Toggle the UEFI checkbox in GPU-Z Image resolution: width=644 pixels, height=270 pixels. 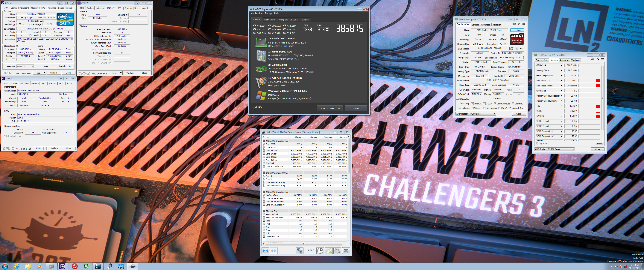pos(517,49)
